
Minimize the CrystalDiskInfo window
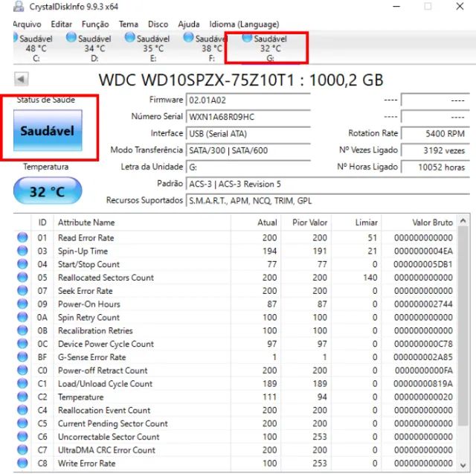[x=396, y=6]
